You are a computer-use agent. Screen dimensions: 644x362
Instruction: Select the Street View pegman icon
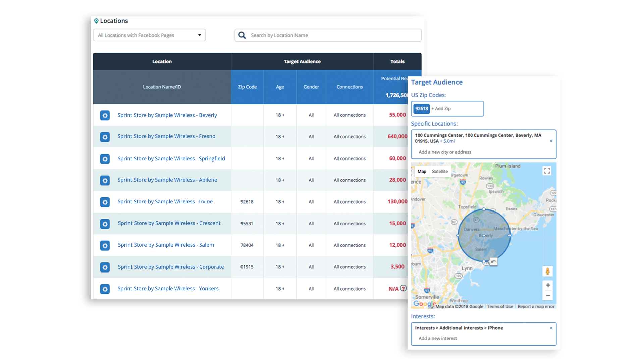(x=547, y=271)
